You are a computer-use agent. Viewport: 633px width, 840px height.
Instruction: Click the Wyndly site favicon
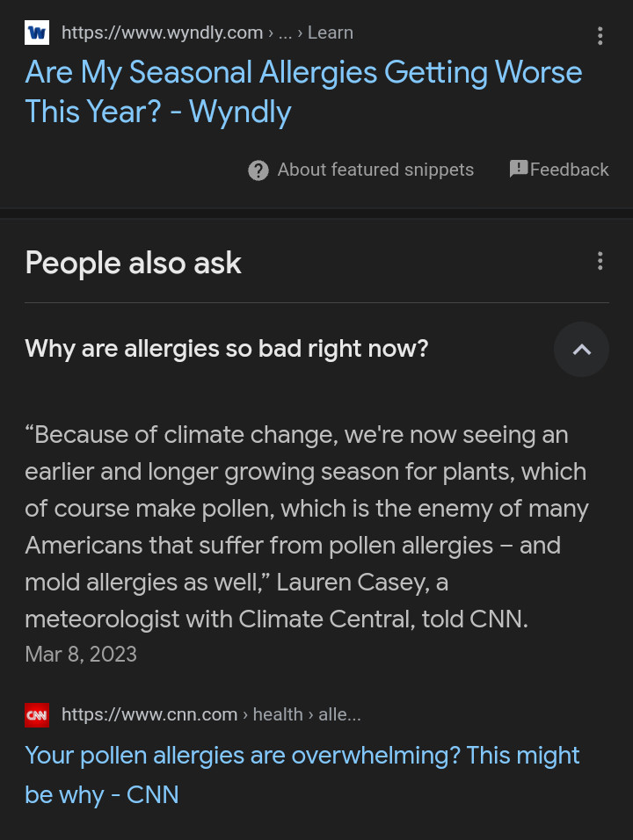click(37, 33)
